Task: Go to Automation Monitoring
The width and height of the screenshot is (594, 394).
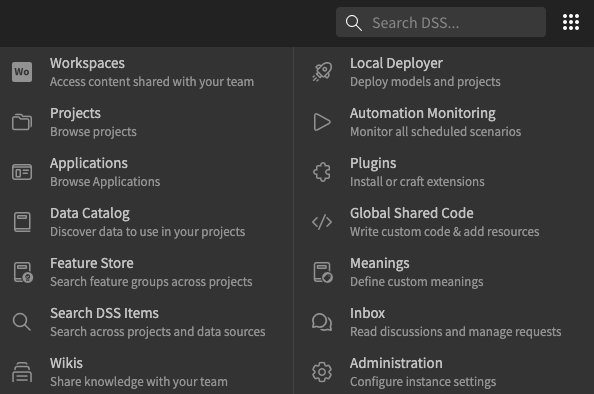Action: tap(423, 113)
